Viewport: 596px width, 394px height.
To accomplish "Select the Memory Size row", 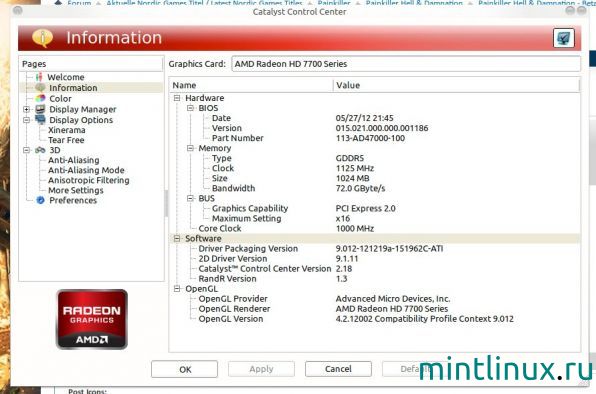I will click(375, 178).
